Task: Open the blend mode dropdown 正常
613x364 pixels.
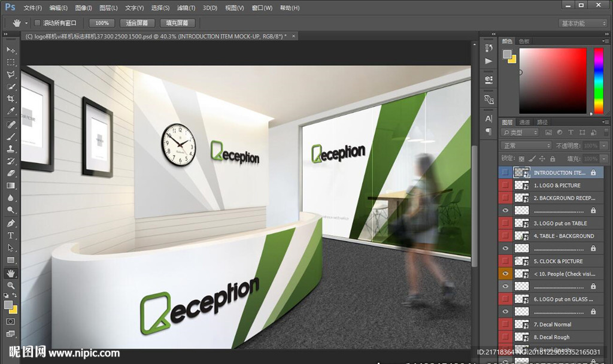Action: pyautogui.click(x=526, y=145)
